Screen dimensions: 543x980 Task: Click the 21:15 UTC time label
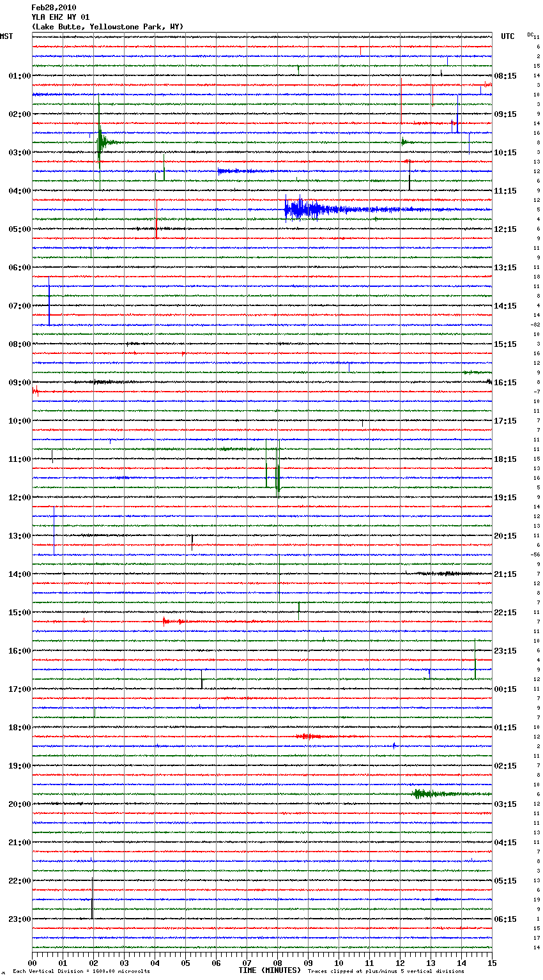[505, 574]
